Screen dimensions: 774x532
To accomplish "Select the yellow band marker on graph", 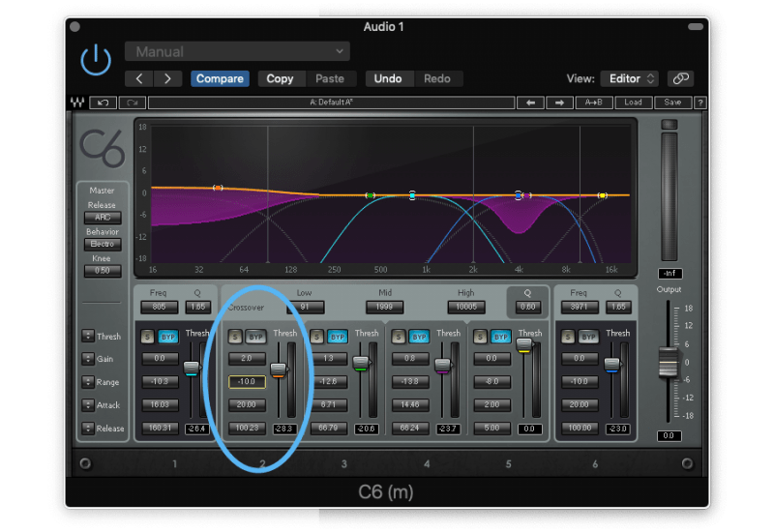I will coord(602,195).
